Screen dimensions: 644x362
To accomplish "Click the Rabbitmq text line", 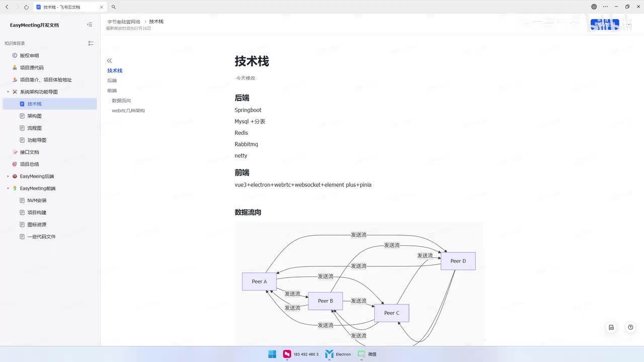I will click(x=246, y=144).
